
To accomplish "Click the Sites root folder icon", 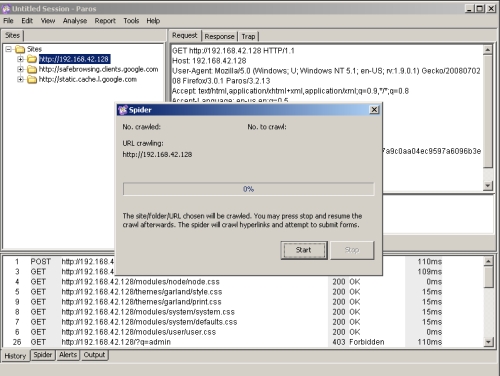I will (x=20, y=49).
